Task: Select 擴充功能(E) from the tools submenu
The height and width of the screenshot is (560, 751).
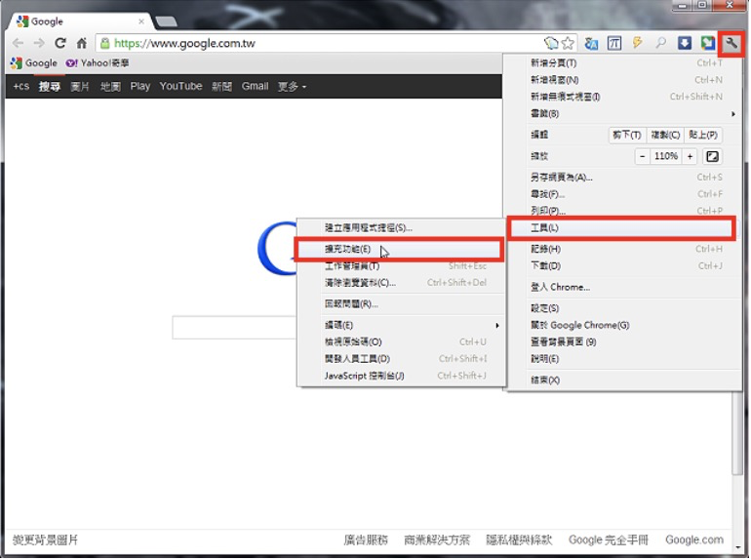Action: [348, 250]
